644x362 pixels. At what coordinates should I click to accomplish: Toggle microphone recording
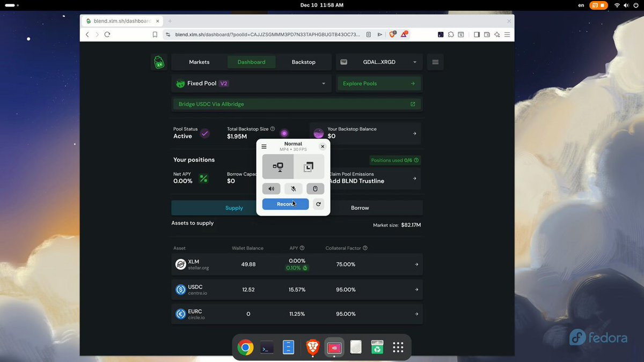(293, 189)
